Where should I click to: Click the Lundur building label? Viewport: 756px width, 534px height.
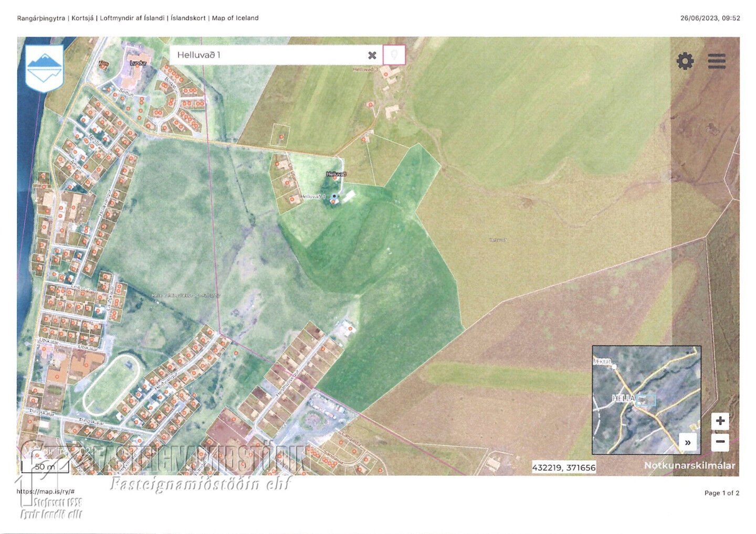click(x=140, y=62)
